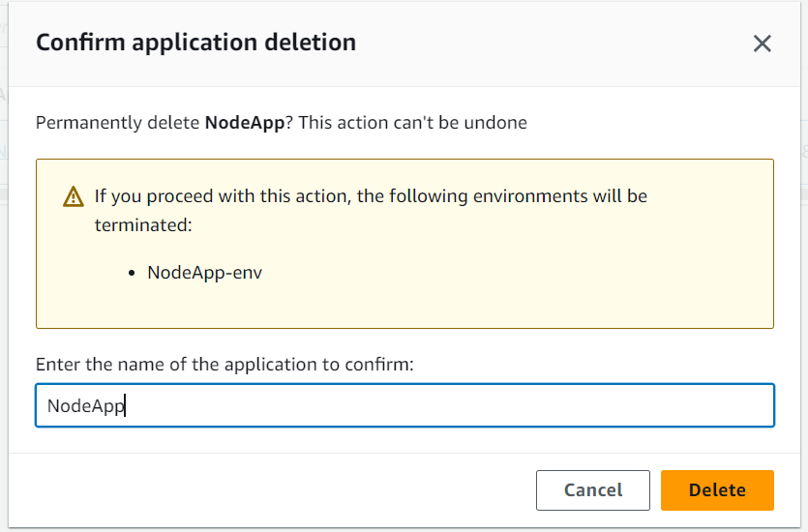Click empty area inside yellow warning box
This screenshot has height=532, width=808.
tap(516, 288)
